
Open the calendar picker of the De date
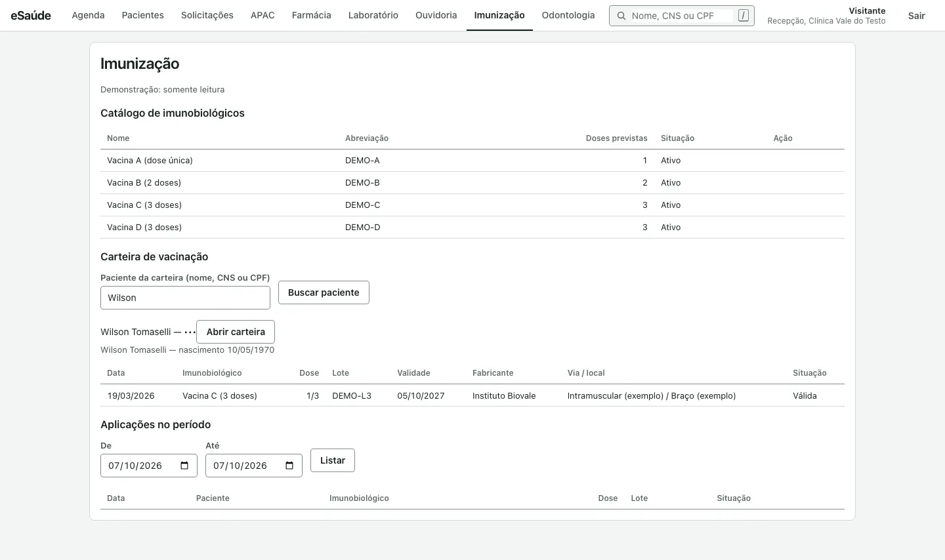click(184, 466)
